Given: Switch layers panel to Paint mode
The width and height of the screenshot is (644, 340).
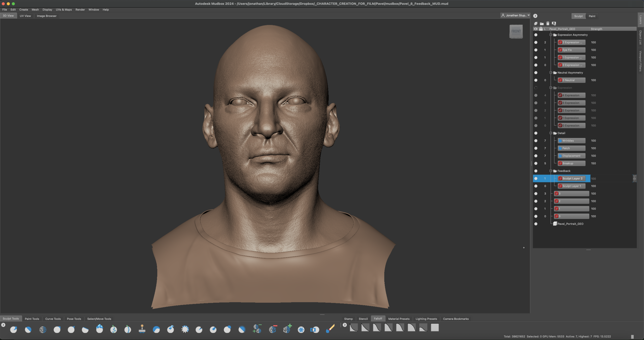Looking at the screenshot, I should tap(592, 16).
